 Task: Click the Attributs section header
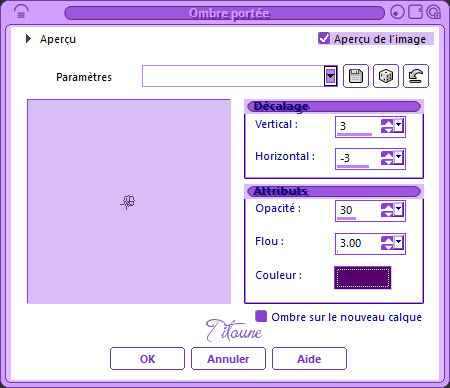tap(334, 191)
